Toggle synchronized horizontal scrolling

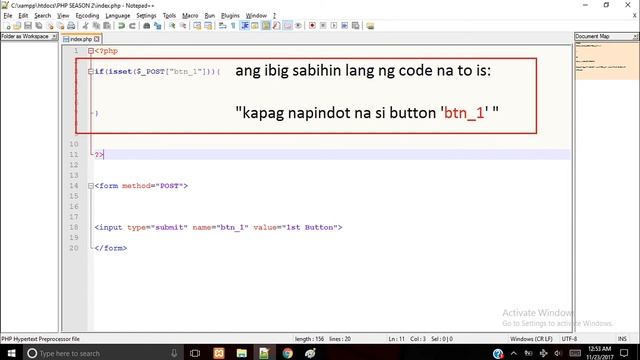point(208,26)
